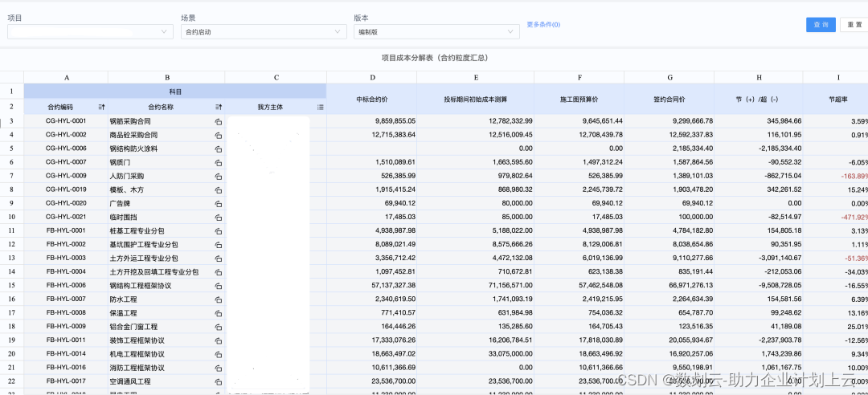Open link icon beside 消防工程框架协议
Screen dimensions: 868x395
[218, 368]
